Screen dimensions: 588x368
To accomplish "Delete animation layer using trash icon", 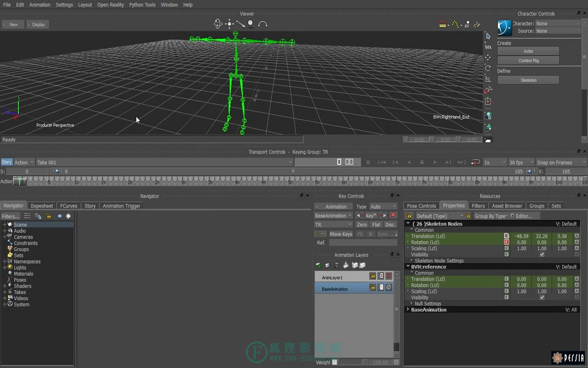I will [x=337, y=265].
